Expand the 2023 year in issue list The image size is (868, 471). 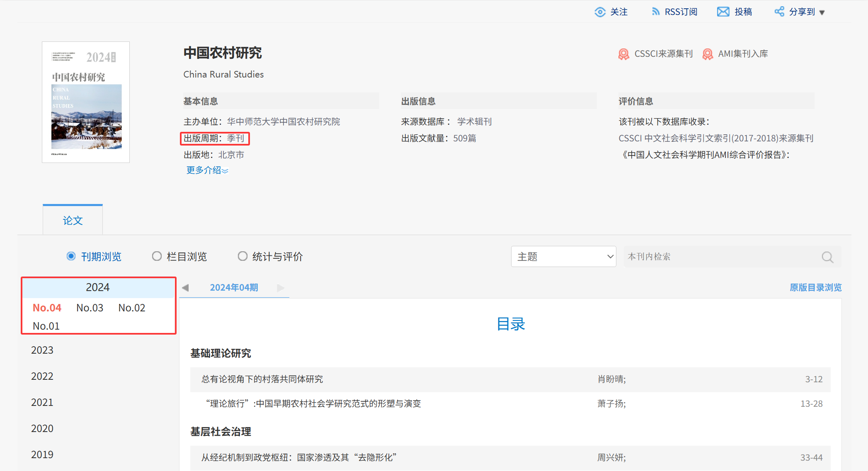point(42,350)
